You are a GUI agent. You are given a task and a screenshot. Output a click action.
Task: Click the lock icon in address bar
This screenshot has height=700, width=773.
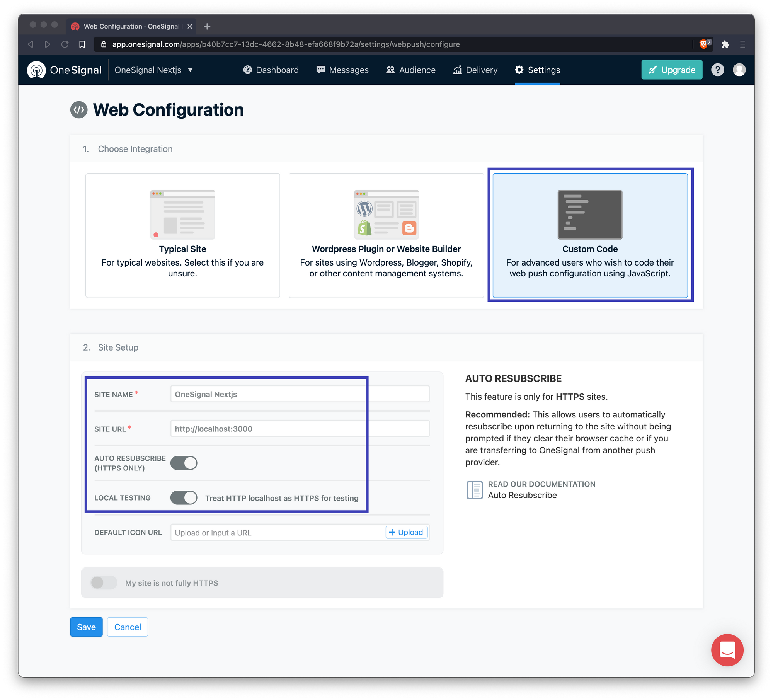coord(104,44)
